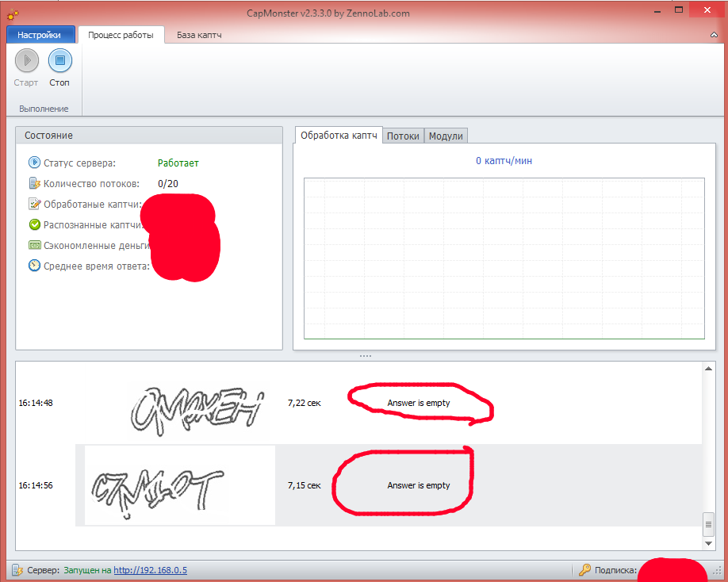Click the Работает status text

178,163
